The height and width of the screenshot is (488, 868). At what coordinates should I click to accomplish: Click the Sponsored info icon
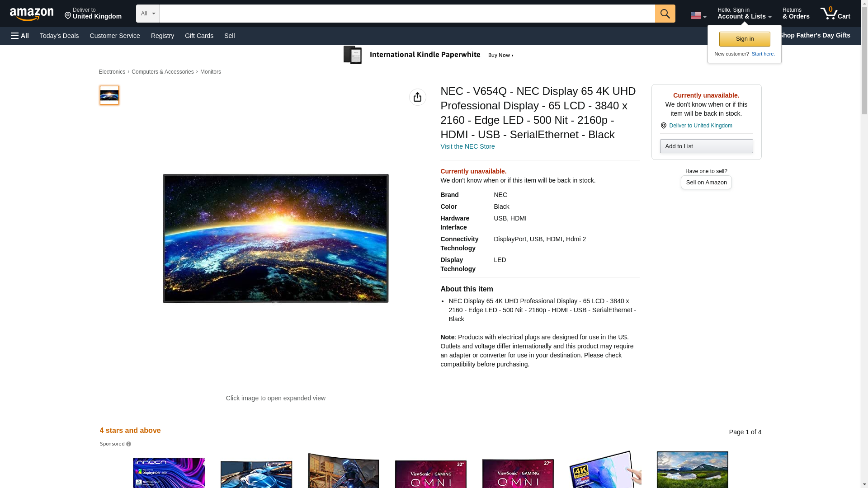[129, 444]
